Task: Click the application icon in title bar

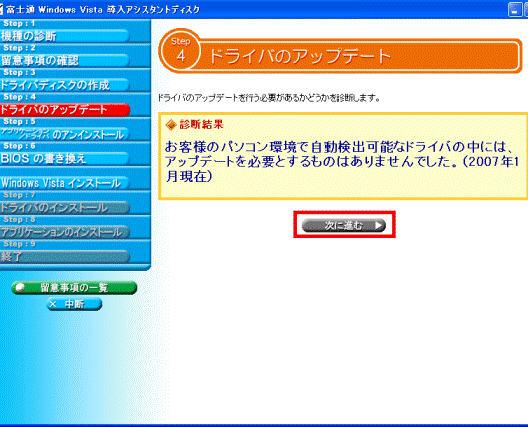Action: pyautogui.click(x=1, y=9)
